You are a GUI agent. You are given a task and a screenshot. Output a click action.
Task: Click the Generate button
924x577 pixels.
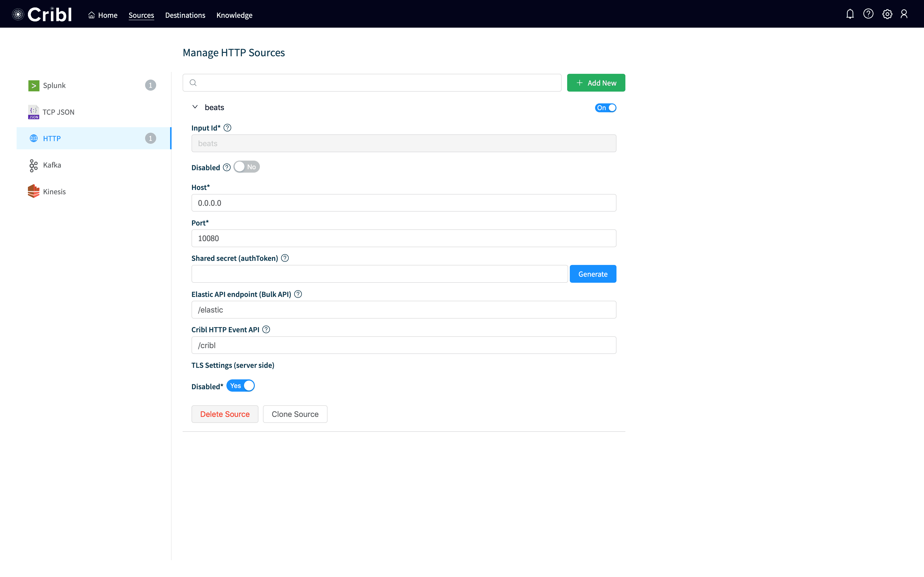(x=593, y=274)
